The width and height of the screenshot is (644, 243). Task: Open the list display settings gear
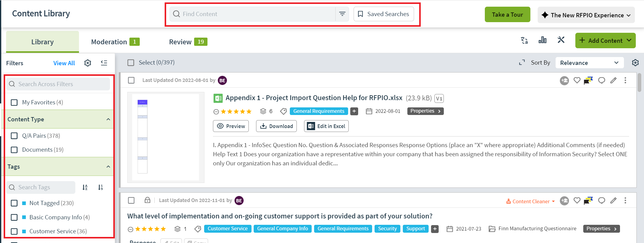click(635, 62)
